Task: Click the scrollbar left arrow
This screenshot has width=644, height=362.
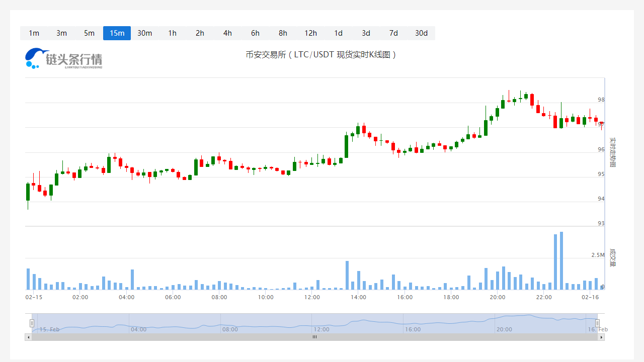Action: [x=28, y=337]
